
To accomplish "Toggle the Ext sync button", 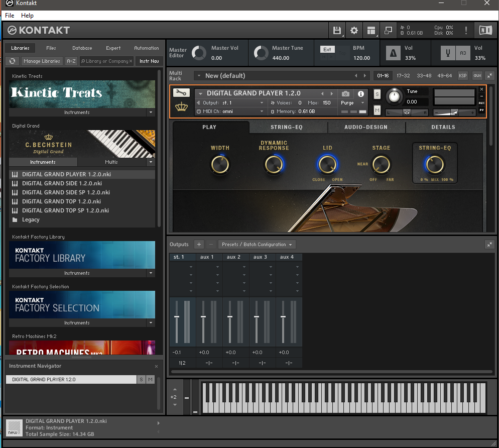I will point(327,49).
